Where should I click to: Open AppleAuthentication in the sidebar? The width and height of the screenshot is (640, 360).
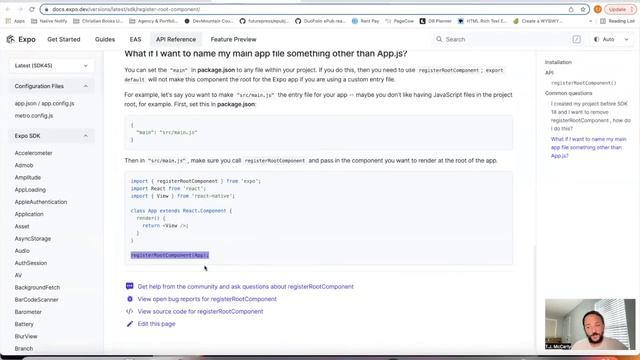click(41, 202)
